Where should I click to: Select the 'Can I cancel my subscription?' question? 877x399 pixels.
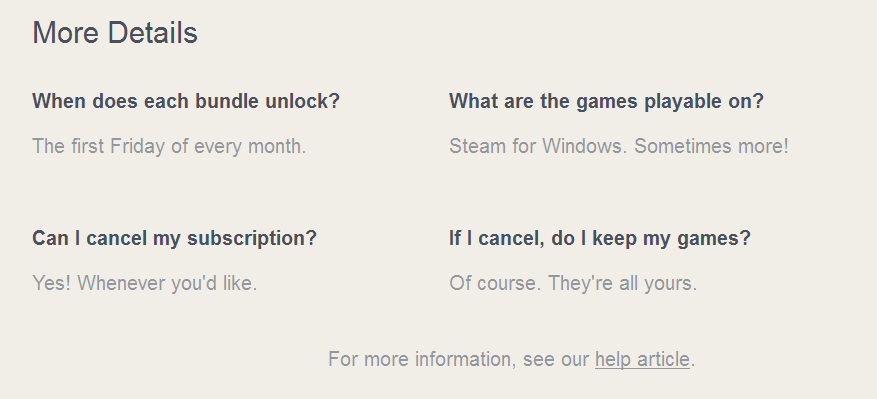(175, 238)
